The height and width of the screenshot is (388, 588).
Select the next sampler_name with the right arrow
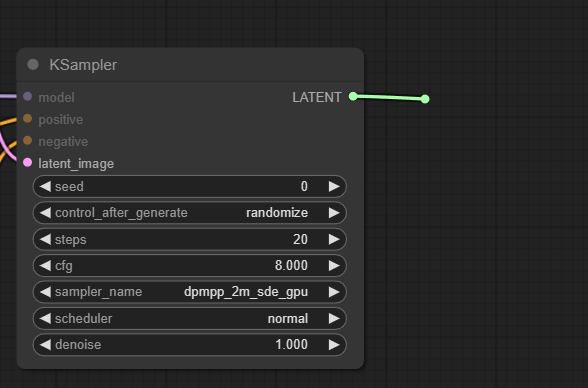[334, 292]
